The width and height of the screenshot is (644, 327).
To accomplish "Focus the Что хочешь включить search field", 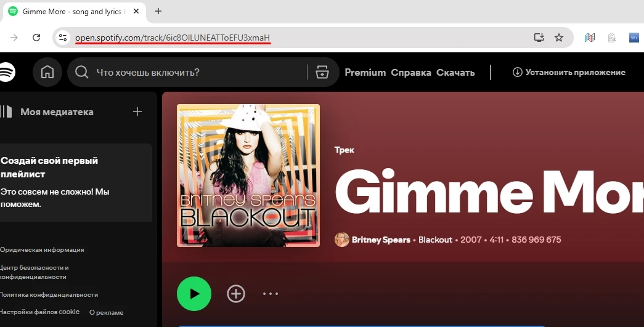I will pyautogui.click(x=197, y=73).
